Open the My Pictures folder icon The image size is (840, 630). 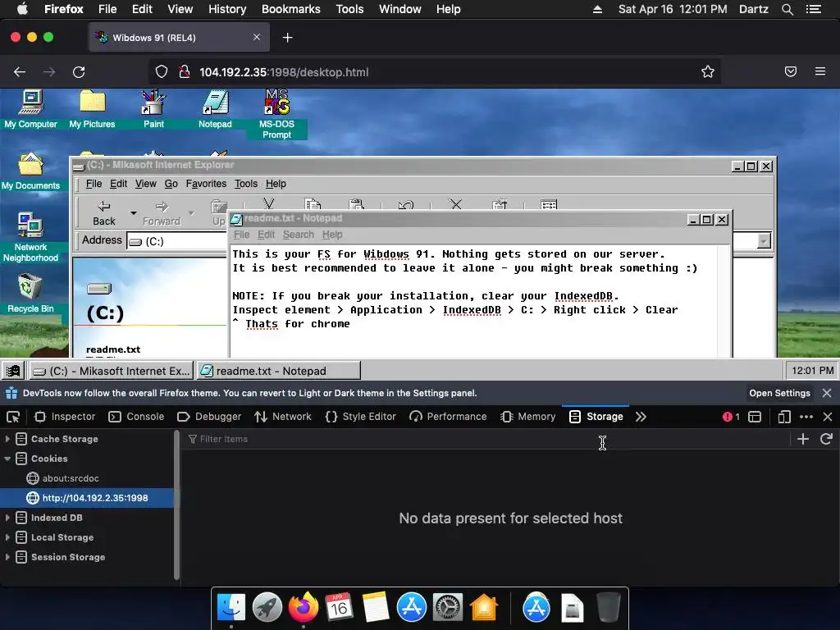pos(92,109)
